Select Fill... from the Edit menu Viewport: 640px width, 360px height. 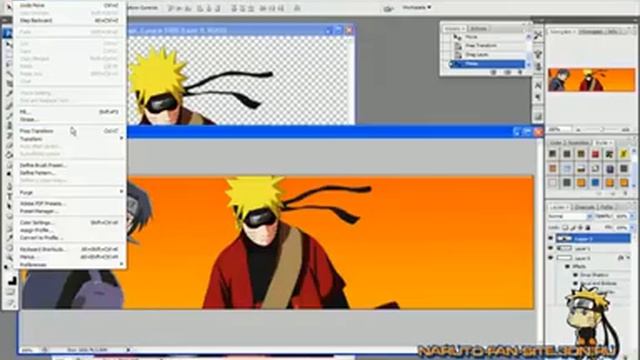69,111
